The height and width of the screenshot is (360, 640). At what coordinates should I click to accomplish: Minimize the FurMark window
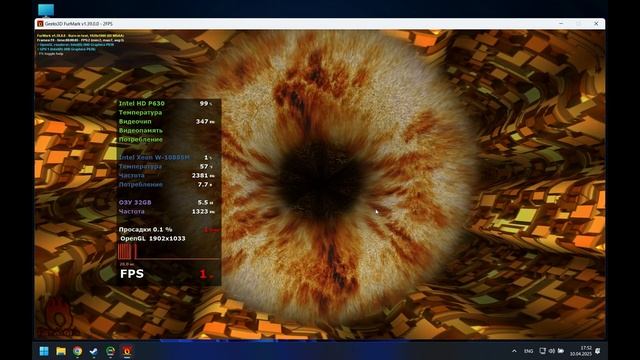click(561, 24)
